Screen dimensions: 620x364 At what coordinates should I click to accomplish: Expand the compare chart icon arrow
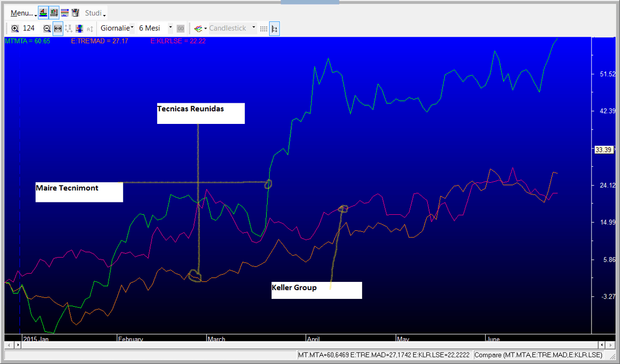click(x=206, y=28)
